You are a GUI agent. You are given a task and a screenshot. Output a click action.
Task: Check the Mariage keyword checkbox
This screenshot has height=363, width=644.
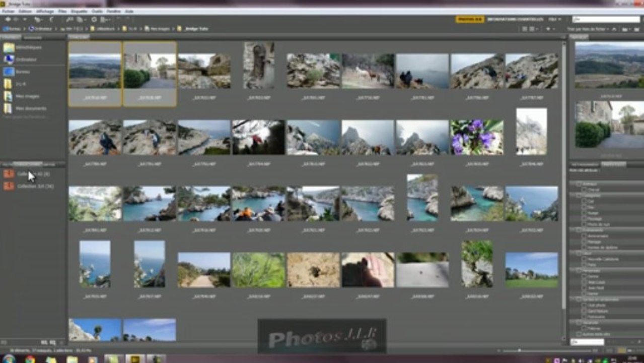584,242
